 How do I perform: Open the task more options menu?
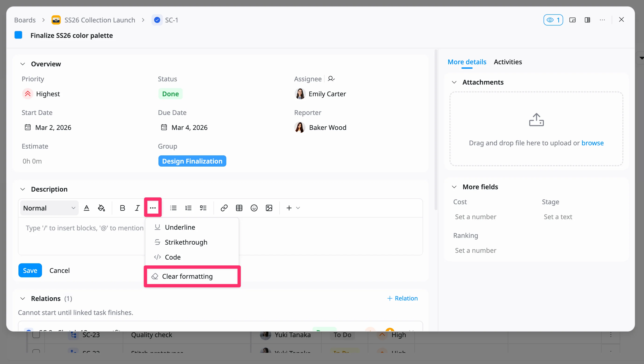pyautogui.click(x=602, y=20)
